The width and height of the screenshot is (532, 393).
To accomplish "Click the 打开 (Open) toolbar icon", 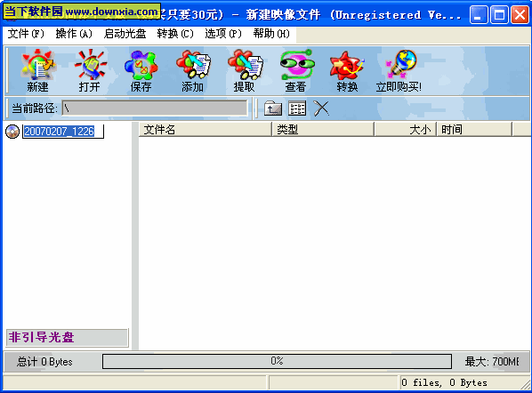I will (x=90, y=70).
